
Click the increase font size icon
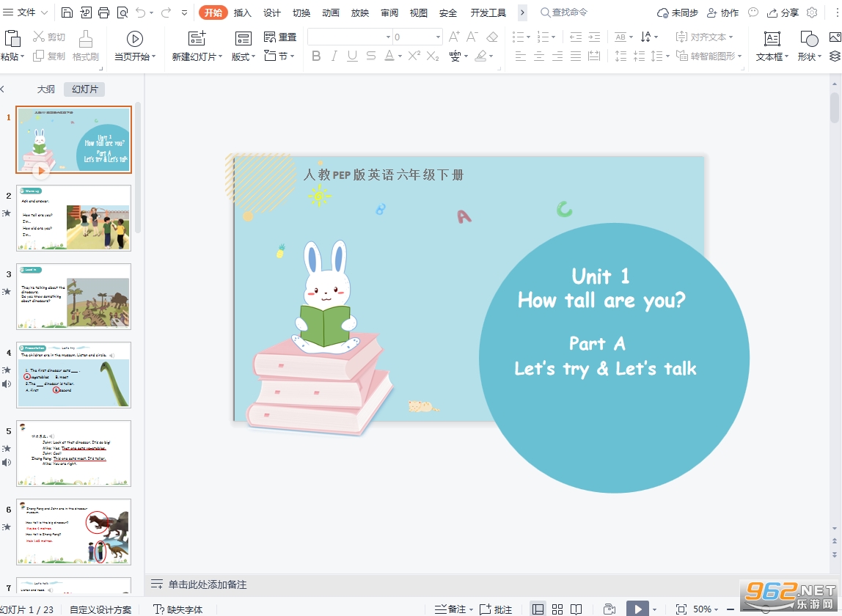point(454,37)
